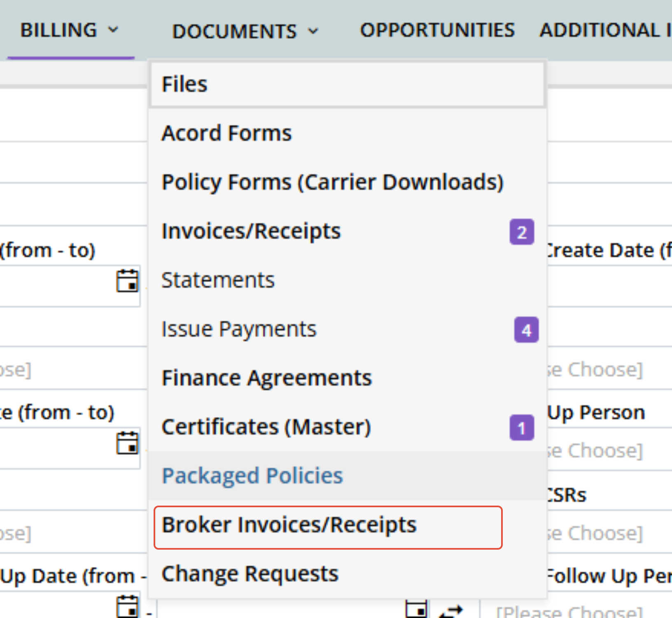The height and width of the screenshot is (618, 672).
Task: Select Statements in the dropdown
Action: tap(218, 280)
